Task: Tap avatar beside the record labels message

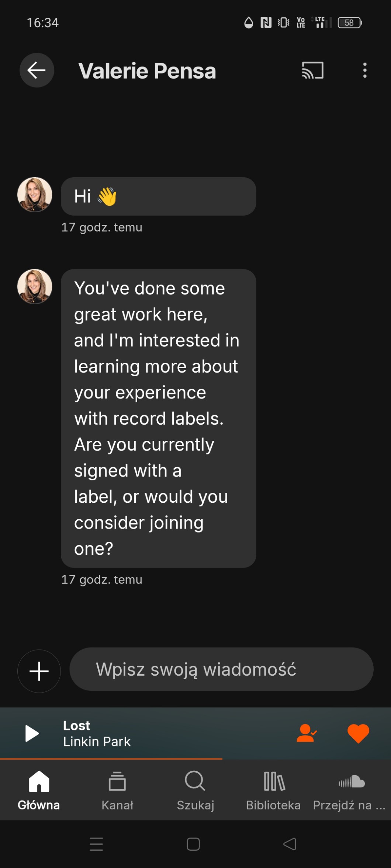Action: click(35, 286)
